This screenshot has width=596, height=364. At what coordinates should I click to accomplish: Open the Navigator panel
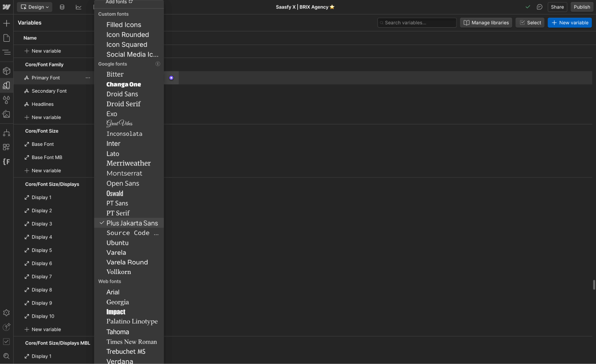[6, 52]
